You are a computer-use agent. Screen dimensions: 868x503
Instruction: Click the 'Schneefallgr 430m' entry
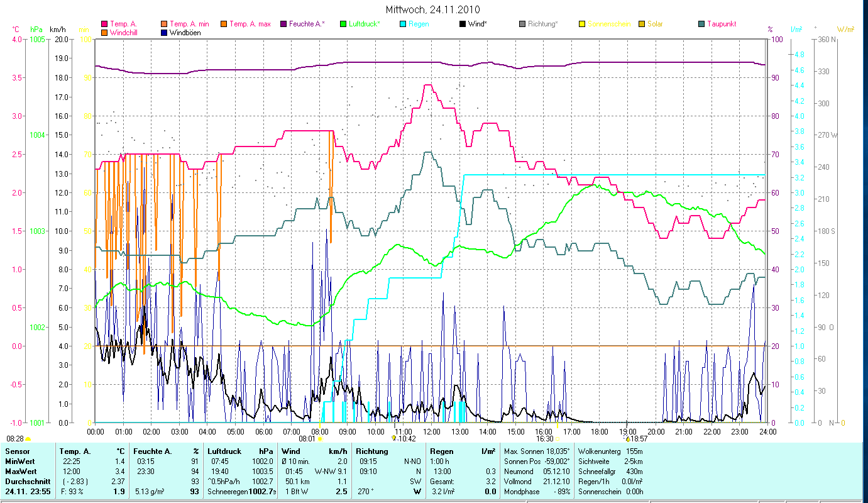(x=610, y=471)
